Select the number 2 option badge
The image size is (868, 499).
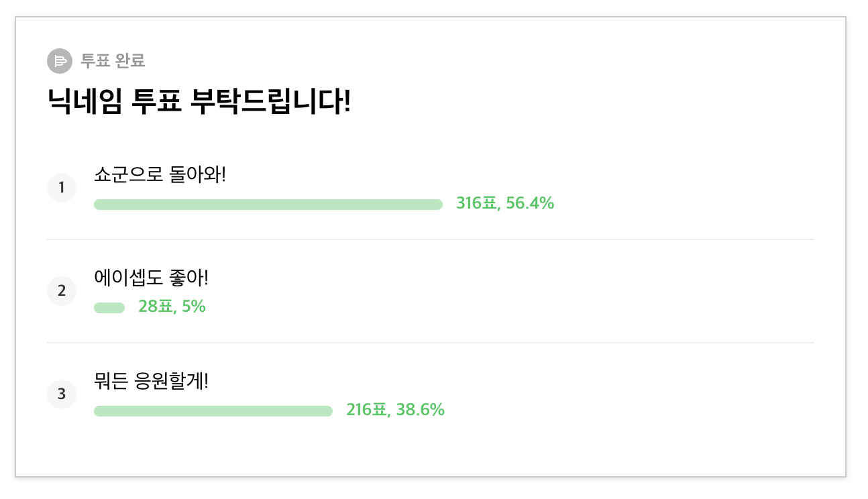tap(62, 290)
